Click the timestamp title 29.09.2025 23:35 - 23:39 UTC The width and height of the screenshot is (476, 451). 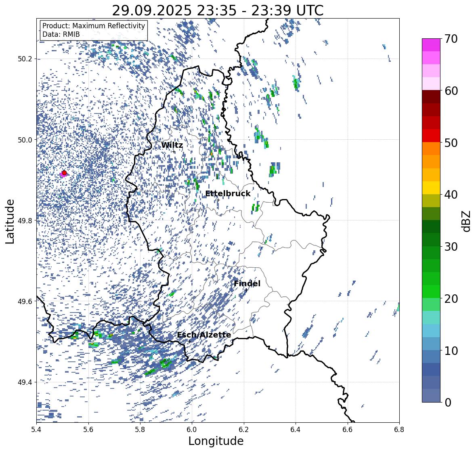click(218, 10)
